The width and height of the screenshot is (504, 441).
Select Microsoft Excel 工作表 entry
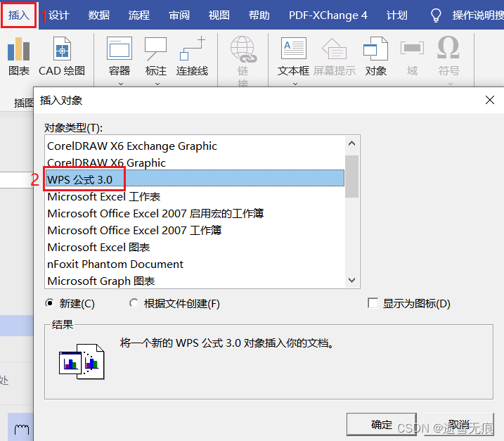coord(195,196)
